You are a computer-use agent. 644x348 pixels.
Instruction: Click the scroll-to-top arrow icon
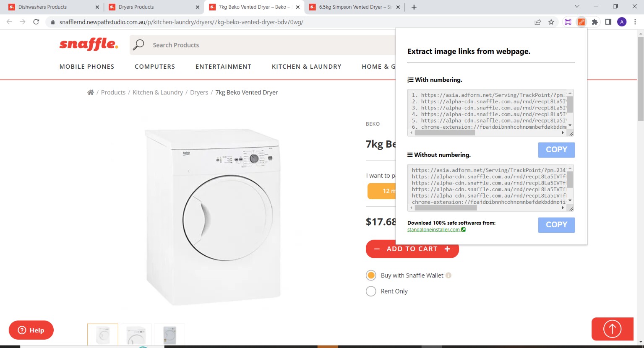click(612, 329)
